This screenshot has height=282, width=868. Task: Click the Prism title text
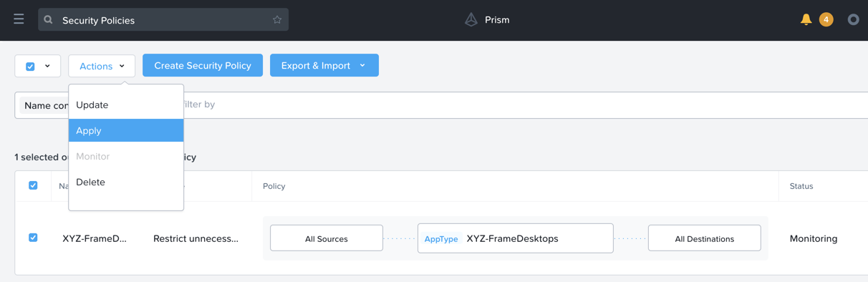tap(497, 20)
